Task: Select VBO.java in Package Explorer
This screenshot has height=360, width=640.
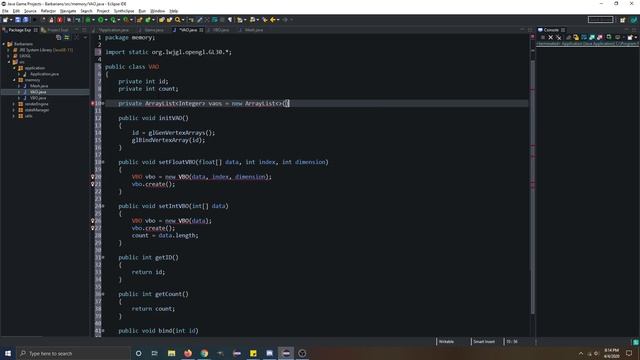Action: [x=38, y=98]
